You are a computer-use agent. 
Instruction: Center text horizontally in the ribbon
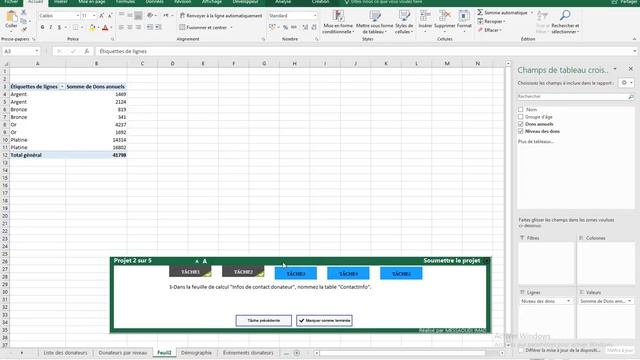[x=130, y=27]
